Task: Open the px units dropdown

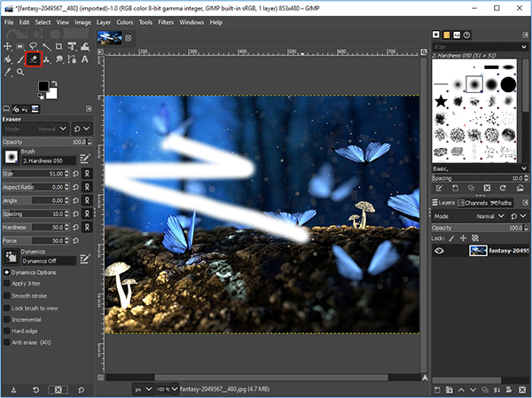Action: 144,389
